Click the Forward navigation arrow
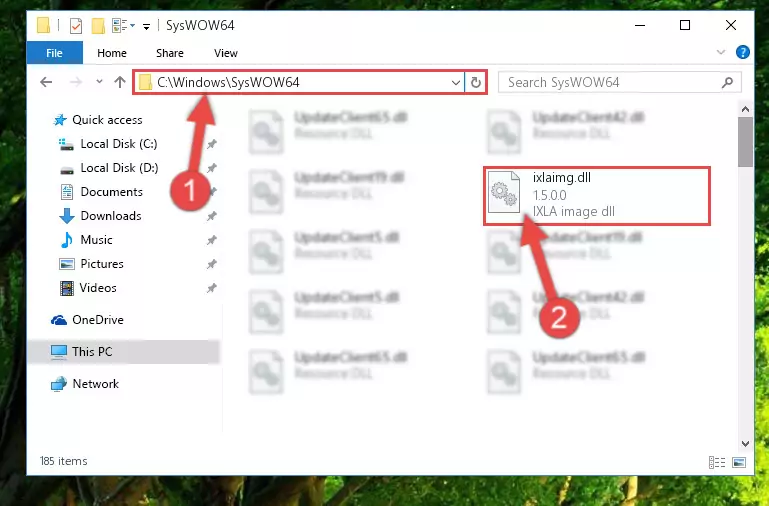769x506 pixels. 76,82
